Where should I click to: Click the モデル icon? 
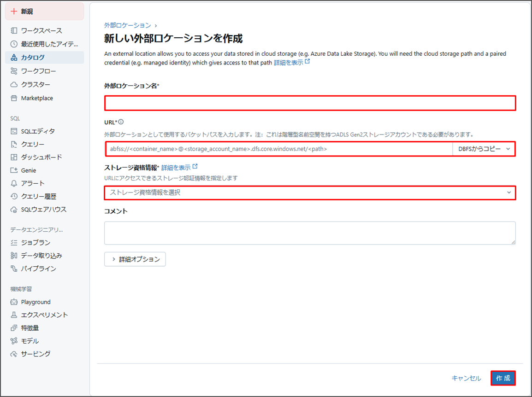point(14,341)
